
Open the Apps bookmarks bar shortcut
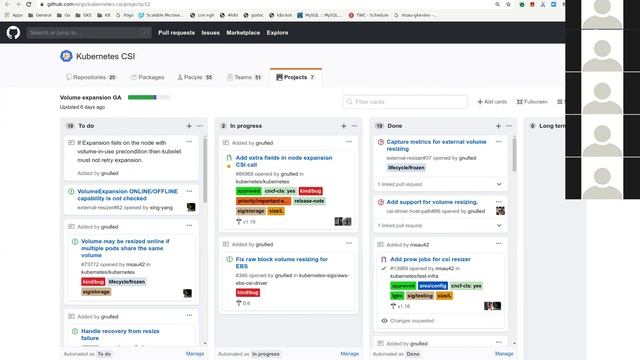tap(14, 15)
